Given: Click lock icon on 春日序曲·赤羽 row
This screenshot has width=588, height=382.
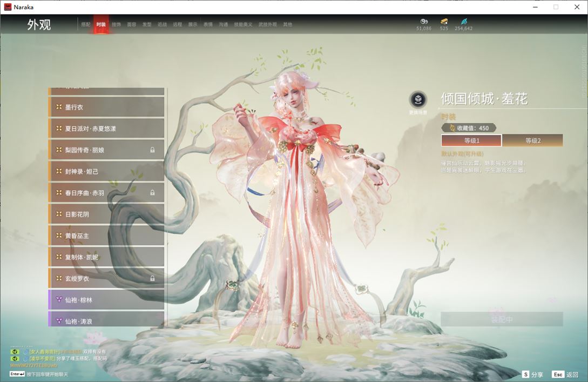Looking at the screenshot, I should pyautogui.click(x=153, y=192).
